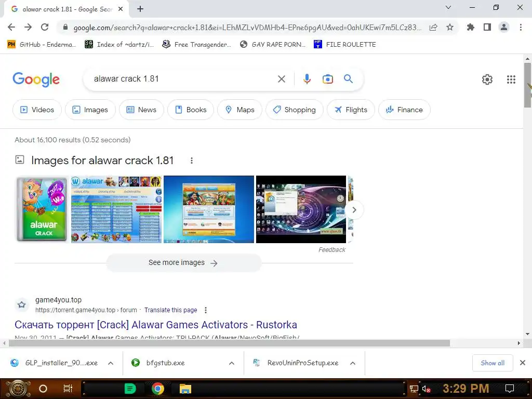Open the Chrome three-dot menu
532x399 pixels.
[x=521, y=27]
